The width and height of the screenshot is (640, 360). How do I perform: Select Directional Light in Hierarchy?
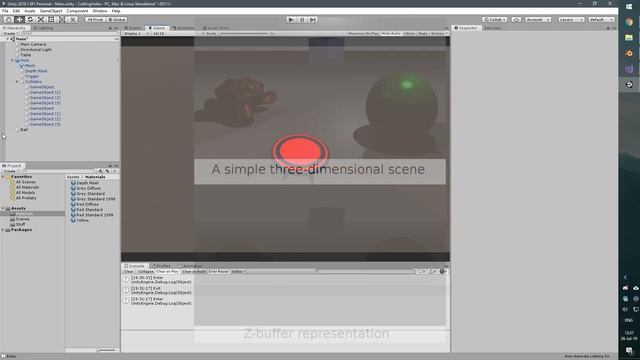[x=36, y=49]
